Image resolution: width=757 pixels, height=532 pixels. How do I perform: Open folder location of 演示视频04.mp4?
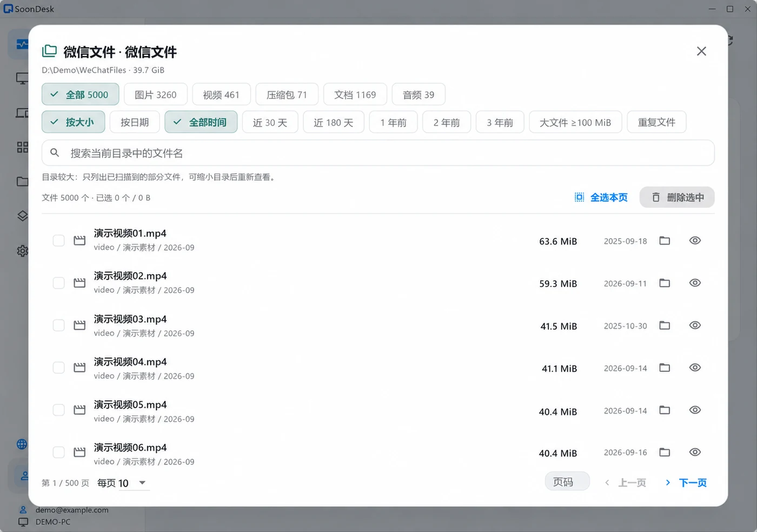(x=665, y=368)
